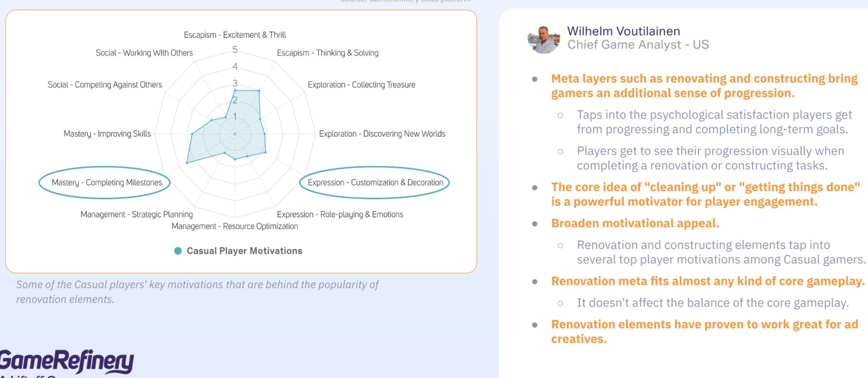Viewport: 868px width, 378px height.
Task: Click the circled Expression - Customization & Decoration label
Action: point(375,183)
